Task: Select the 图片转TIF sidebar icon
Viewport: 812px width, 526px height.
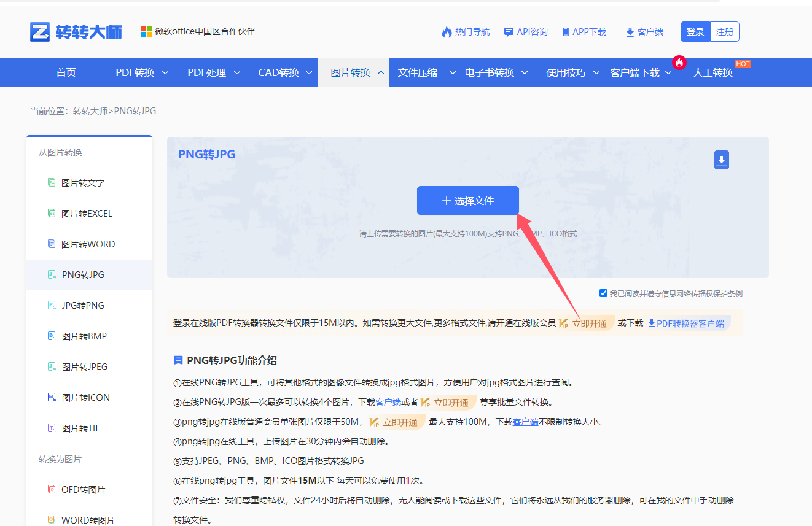Action: [52, 428]
